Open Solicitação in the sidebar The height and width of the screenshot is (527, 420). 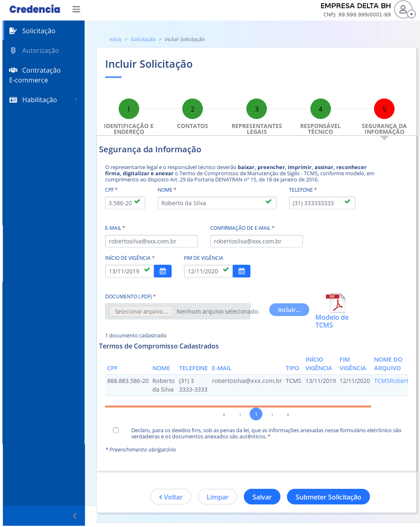pos(39,31)
